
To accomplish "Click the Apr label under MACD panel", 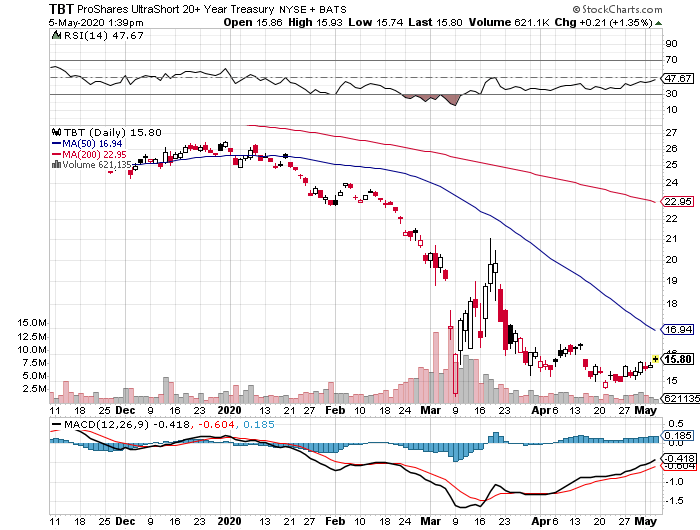I will [539, 521].
